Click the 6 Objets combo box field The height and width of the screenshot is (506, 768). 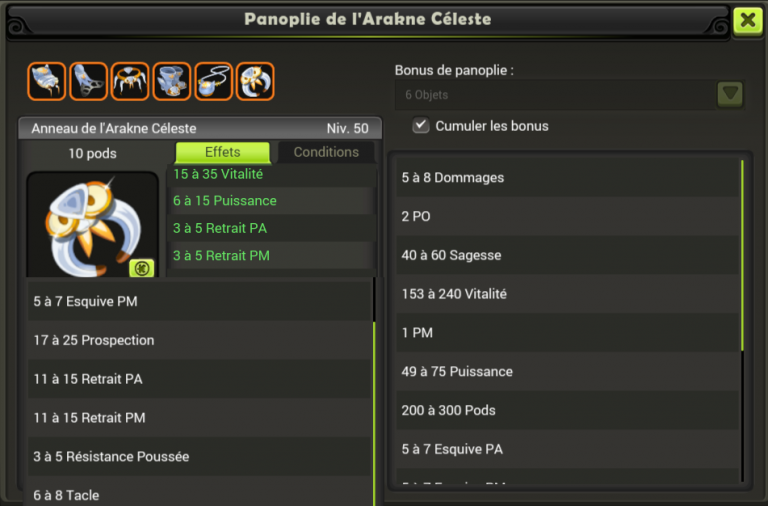tap(556, 95)
